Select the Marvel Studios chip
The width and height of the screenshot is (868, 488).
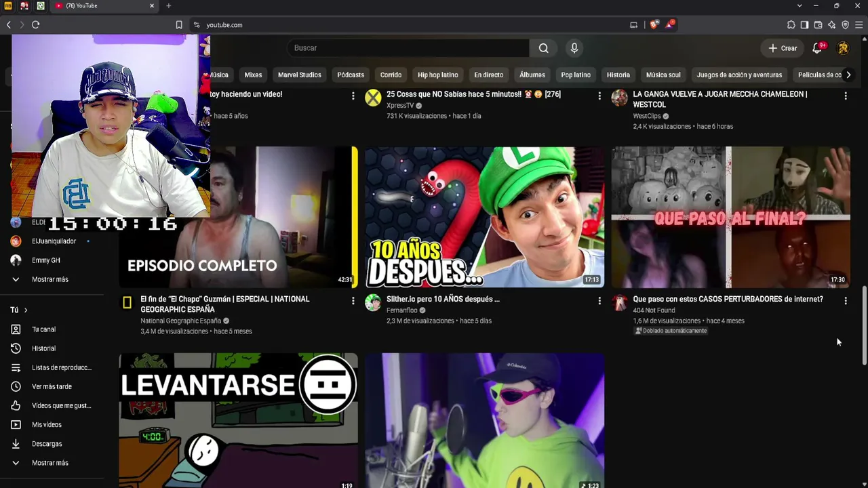tap(299, 75)
